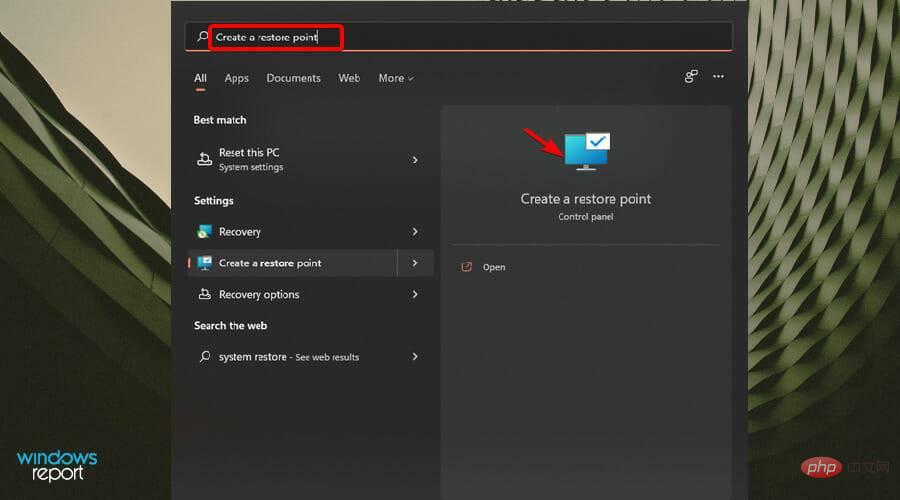
Task: Expand Create a restore point chevron
Action: [x=415, y=263]
